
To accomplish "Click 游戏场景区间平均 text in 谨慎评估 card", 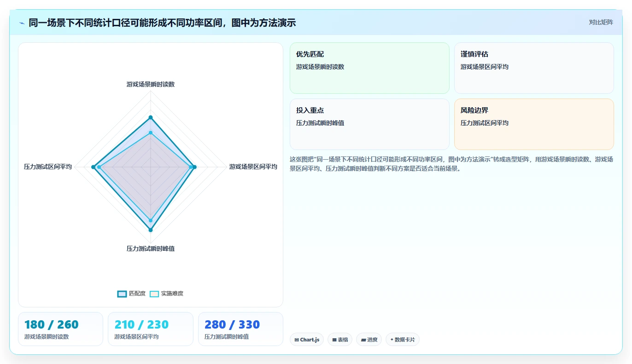I will (x=485, y=67).
